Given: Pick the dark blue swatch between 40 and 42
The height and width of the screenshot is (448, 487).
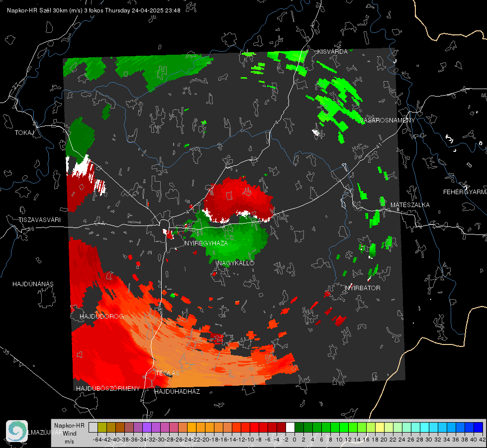Looking at the screenshot, I should pyautogui.click(x=478, y=428).
